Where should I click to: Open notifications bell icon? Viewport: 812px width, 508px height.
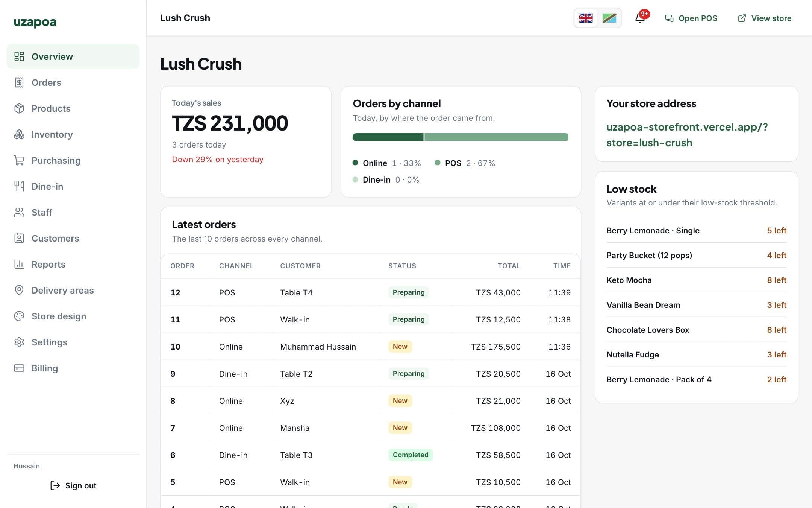640,18
